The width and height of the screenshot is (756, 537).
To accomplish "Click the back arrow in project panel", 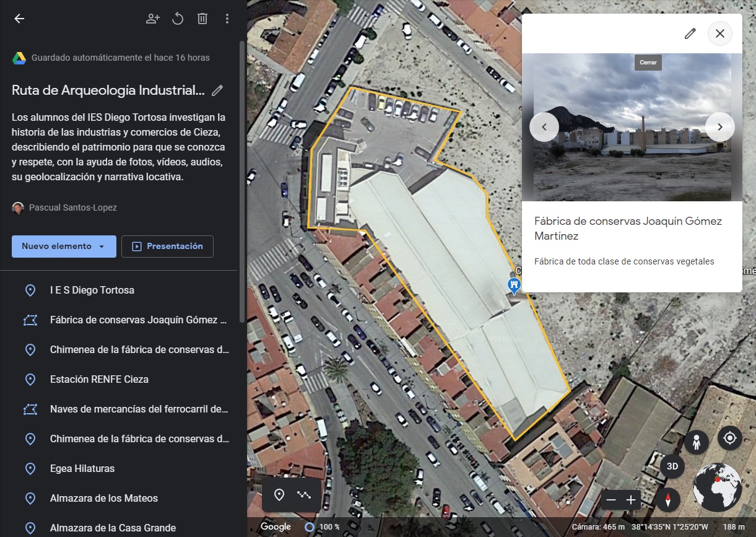I will (x=19, y=19).
